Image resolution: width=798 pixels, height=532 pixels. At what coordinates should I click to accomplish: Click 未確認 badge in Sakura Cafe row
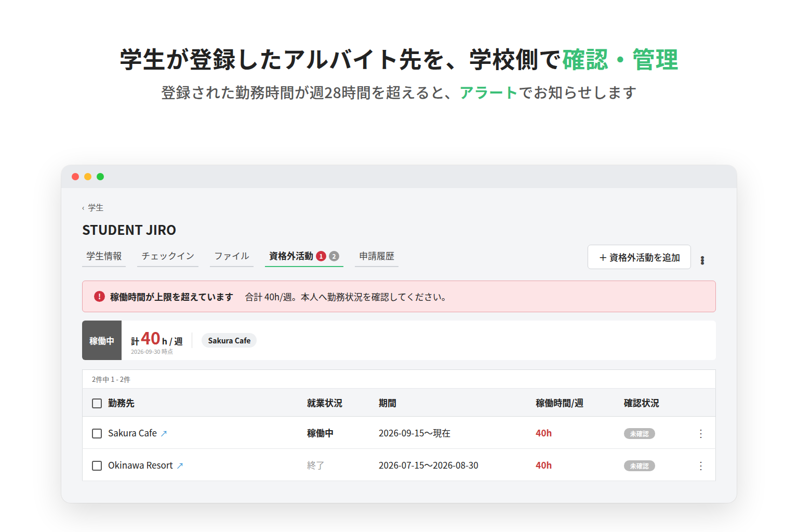click(x=640, y=434)
